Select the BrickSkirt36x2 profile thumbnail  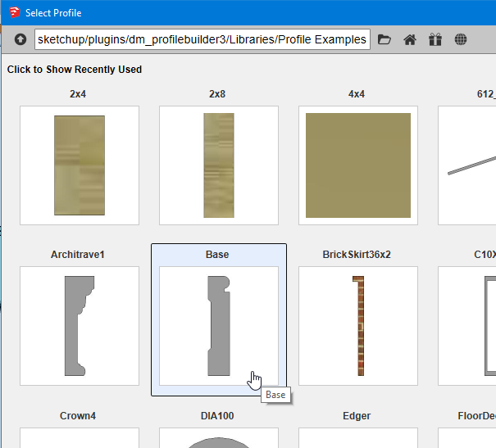(x=358, y=326)
